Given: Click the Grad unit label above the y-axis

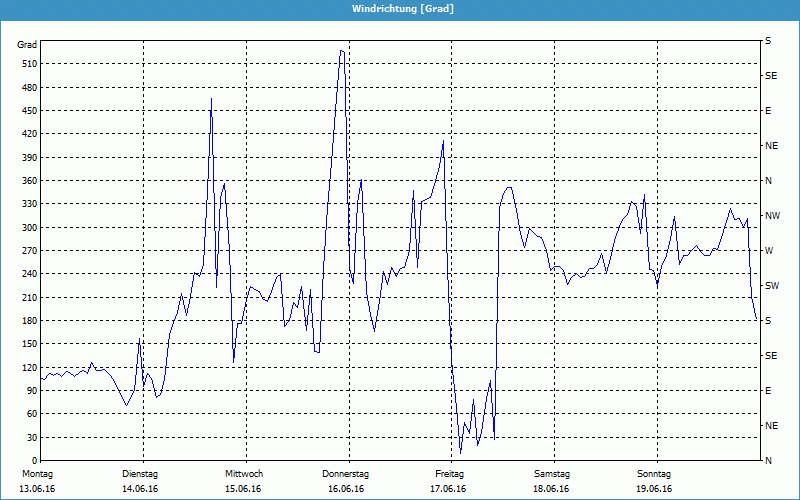Looking at the screenshot, I should [27, 45].
